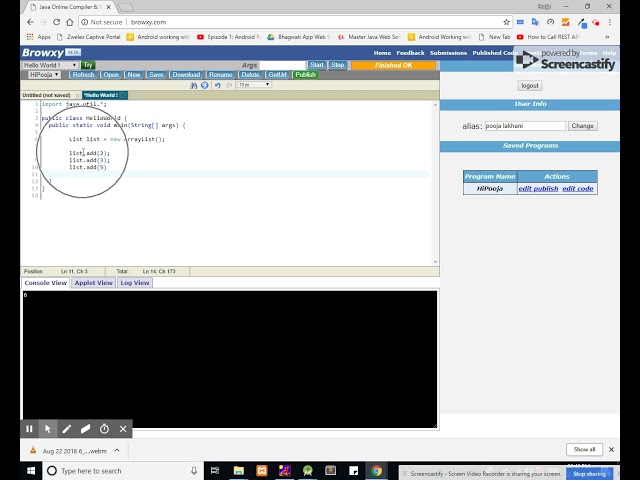The width and height of the screenshot is (640, 480).
Task: Expand download options for the webm file
Action: (117, 451)
